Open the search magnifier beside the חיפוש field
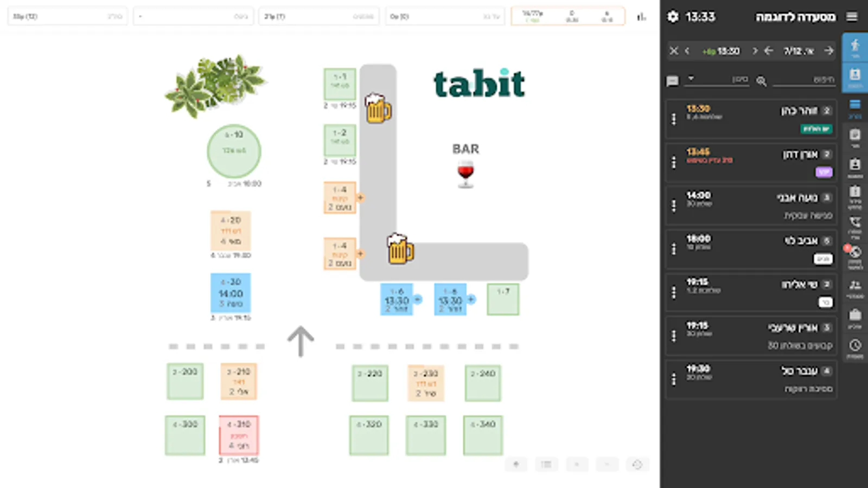 (x=762, y=81)
